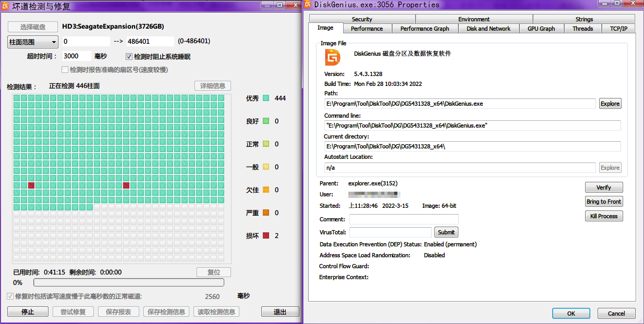Viewport: 644px width, 324px height.
Task: Click the large DiskGenius logo in the Image File section
Action: pyautogui.click(x=333, y=57)
